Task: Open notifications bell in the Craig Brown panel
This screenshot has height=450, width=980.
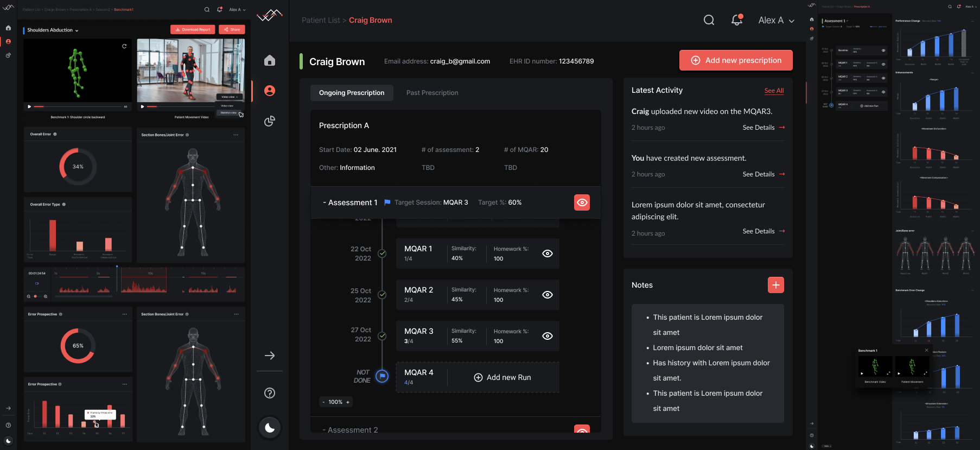Action: click(x=736, y=20)
